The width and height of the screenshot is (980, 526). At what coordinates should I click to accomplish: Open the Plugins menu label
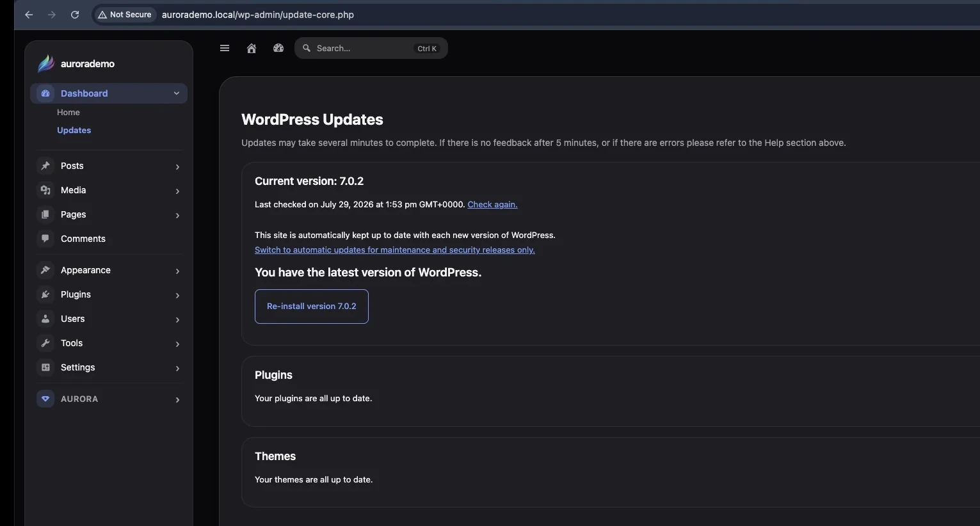coord(76,294)
